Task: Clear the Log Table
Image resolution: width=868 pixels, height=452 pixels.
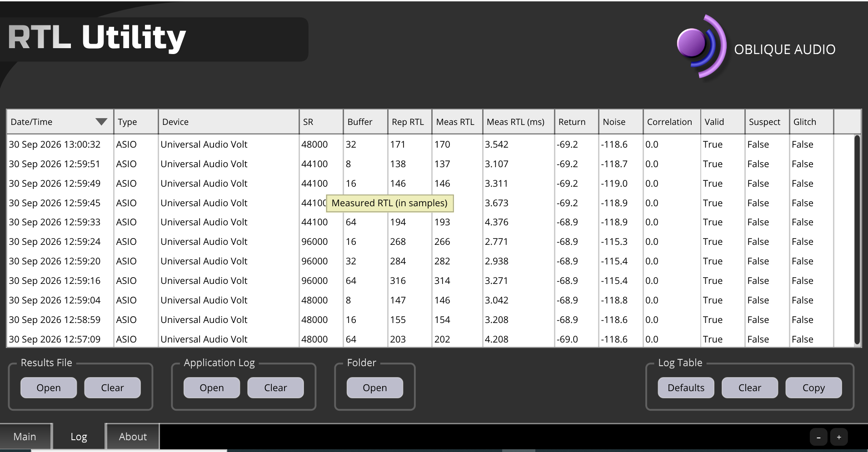Action: click(750, 387)
